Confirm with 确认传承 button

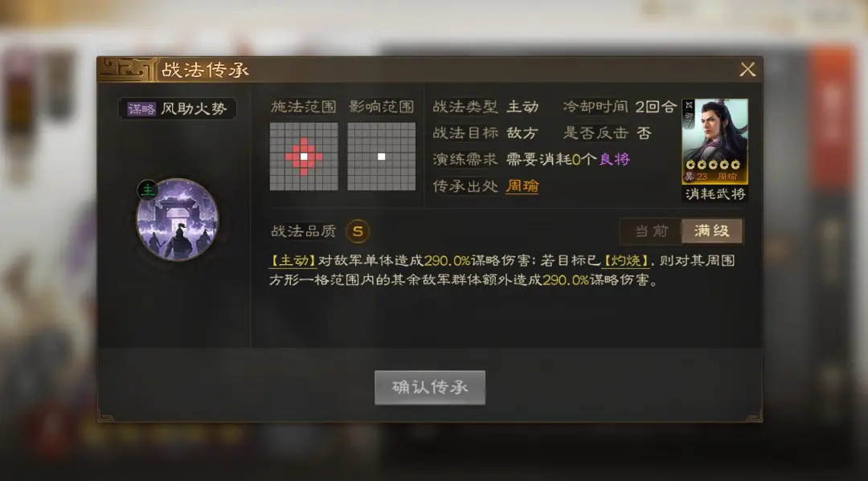click(x=429, y=387)
